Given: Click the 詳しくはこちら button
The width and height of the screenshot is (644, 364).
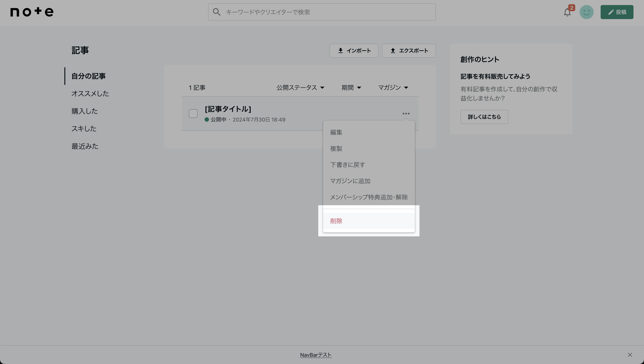Looking at the screenshot, I should click(x=484, y=117).
